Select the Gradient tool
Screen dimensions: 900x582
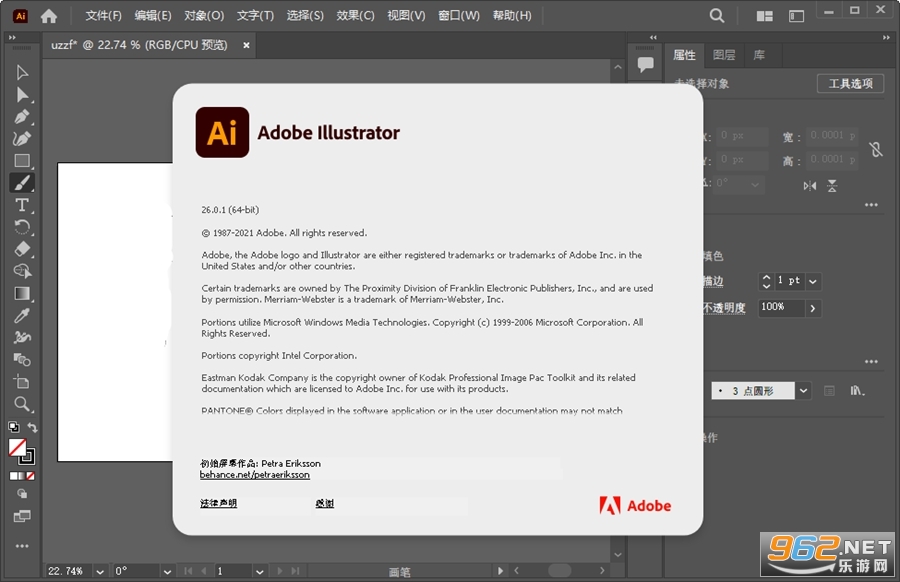[x=22, y=293]
